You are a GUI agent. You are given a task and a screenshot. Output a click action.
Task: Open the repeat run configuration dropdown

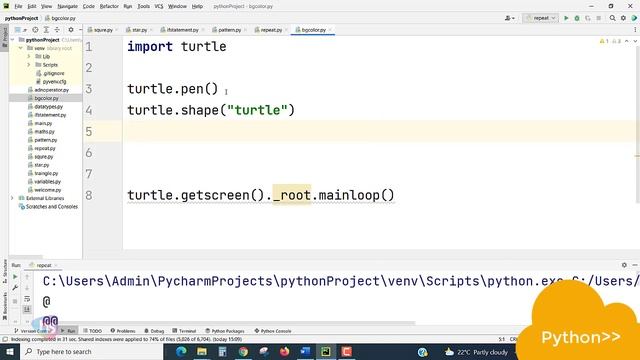[540, 18]
